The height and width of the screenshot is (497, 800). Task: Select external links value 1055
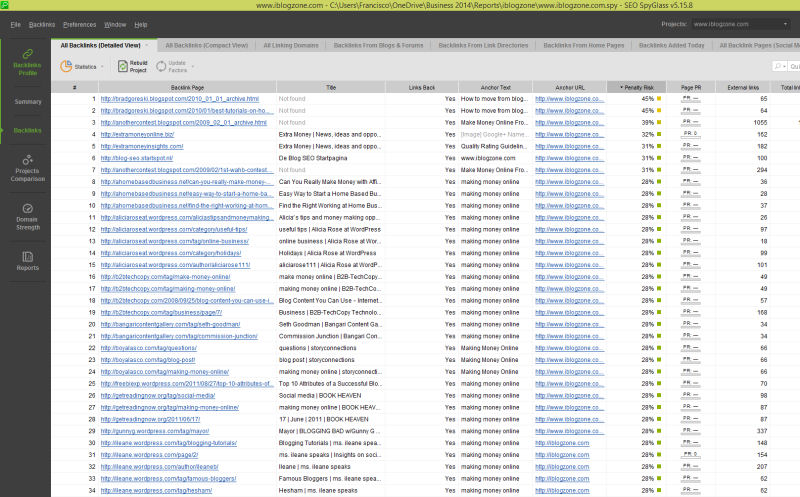[760, 122]
